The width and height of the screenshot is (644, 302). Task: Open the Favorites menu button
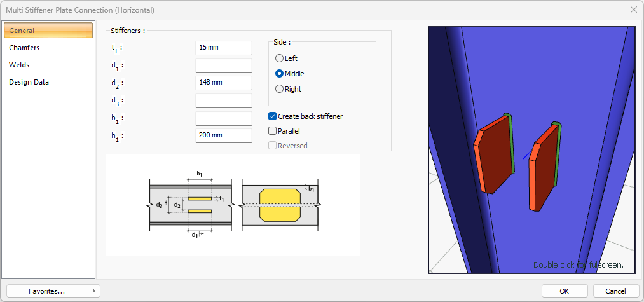[x=53, y=291]
